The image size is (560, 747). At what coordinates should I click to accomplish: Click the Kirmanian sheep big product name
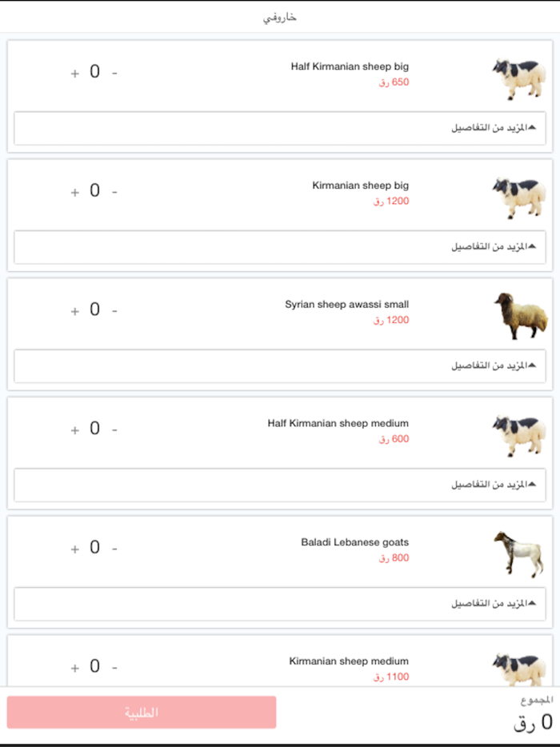pyautogui.click(x=360, y=186)
